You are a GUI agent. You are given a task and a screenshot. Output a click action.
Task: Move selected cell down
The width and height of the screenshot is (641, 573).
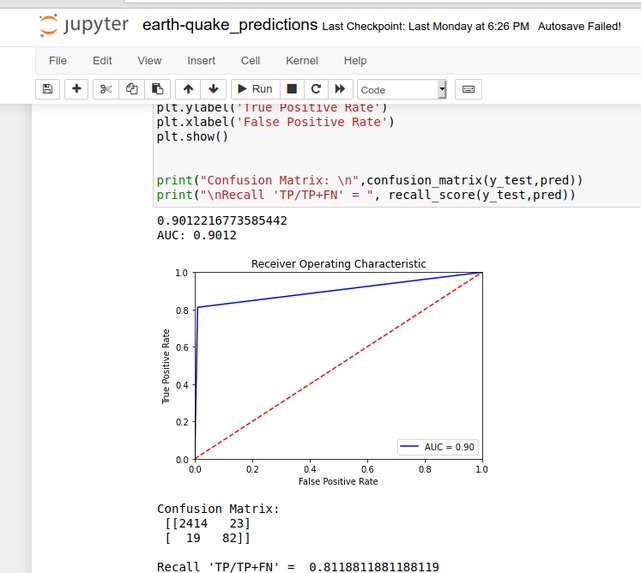coord(213,89)
